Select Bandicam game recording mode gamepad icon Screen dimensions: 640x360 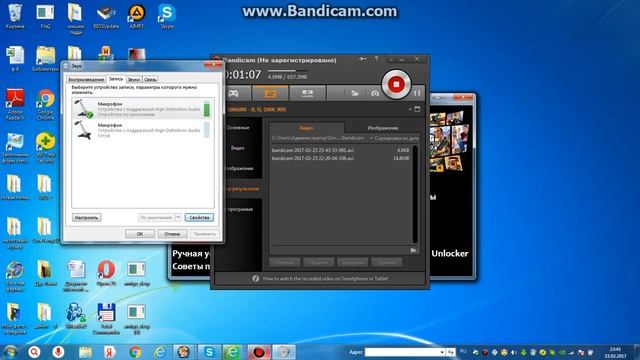point(233,93)
